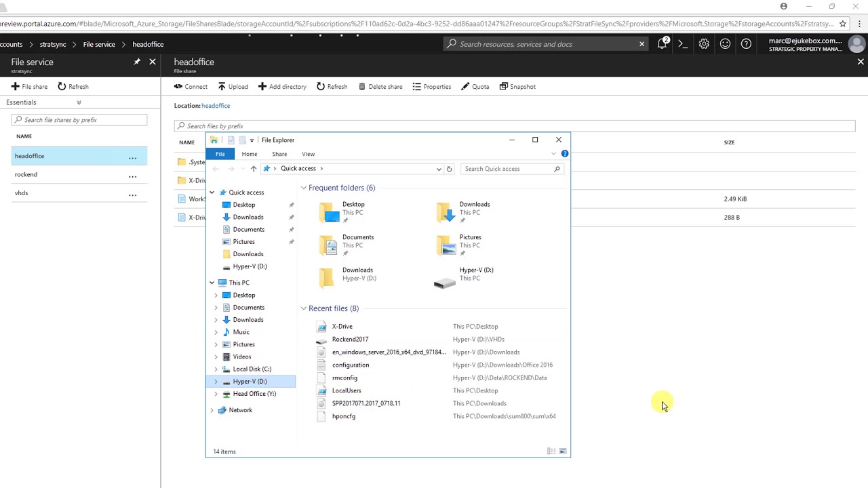Refresh the headoffice file share
The height and width of the screenshot is (488, 868).
[332, 87]
